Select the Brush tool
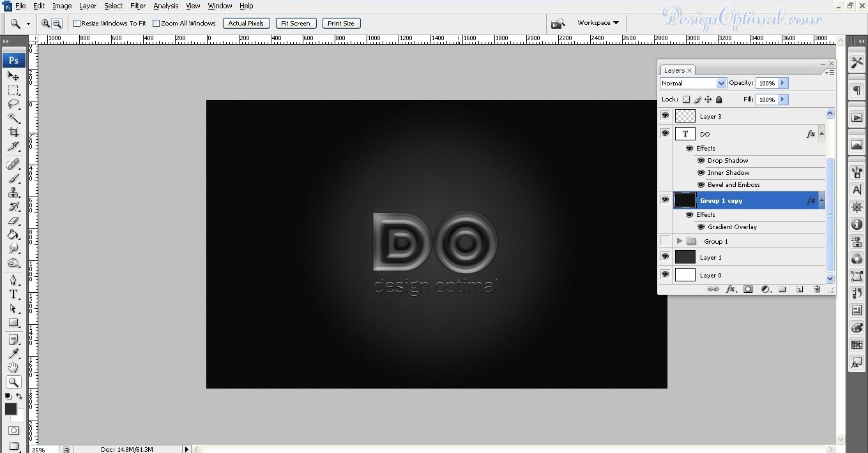Image resolution: width=868 pixels, height=453 pixels. [x=13, y=178]
